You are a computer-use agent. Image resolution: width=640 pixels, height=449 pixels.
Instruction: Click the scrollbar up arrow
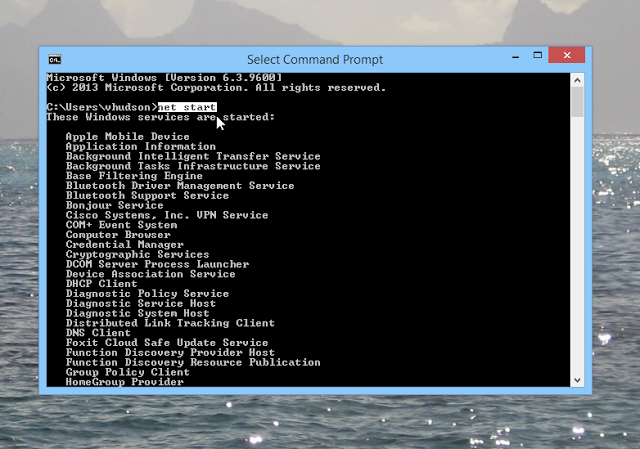(577, 80)
